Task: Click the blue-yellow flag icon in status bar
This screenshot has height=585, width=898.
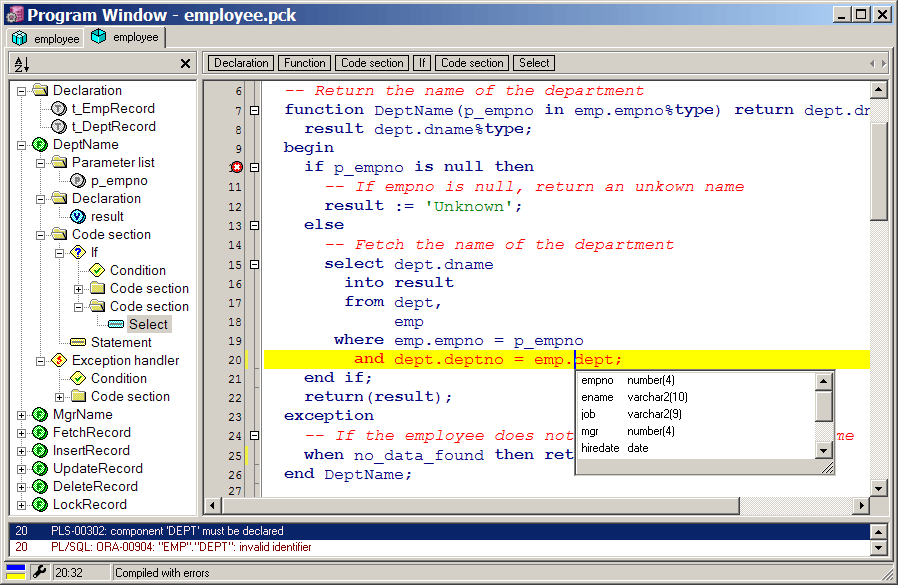Action: [x=16, y=572]
